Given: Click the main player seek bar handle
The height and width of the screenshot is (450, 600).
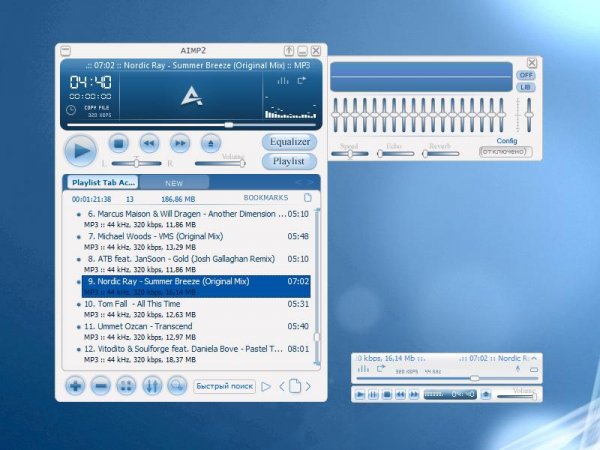Looking at the screenshot, I should pyautogui.click(x=229, y=125).
